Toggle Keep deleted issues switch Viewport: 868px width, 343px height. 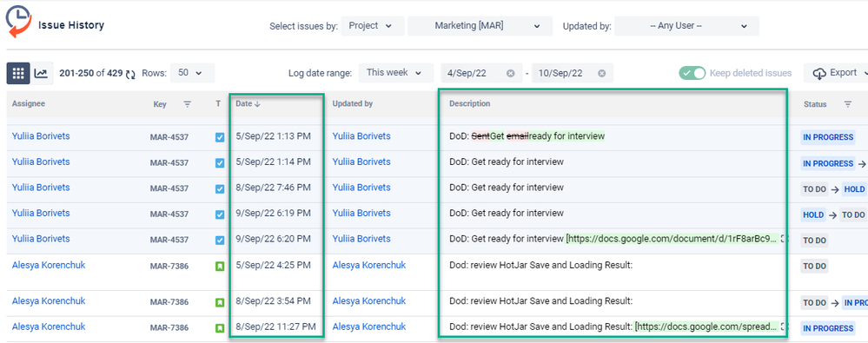(x=692, y=73)
